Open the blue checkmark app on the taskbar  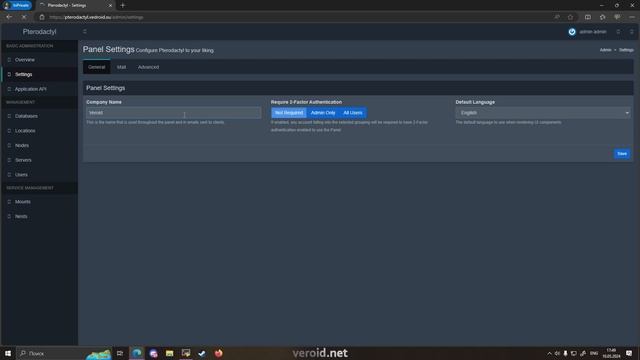[202, 353]
